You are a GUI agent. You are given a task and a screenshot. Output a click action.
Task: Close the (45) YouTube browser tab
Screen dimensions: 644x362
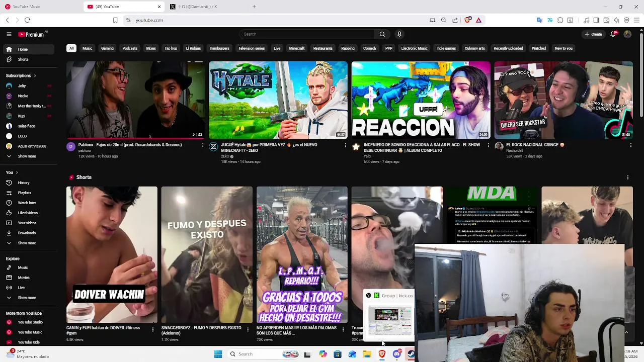159,7
